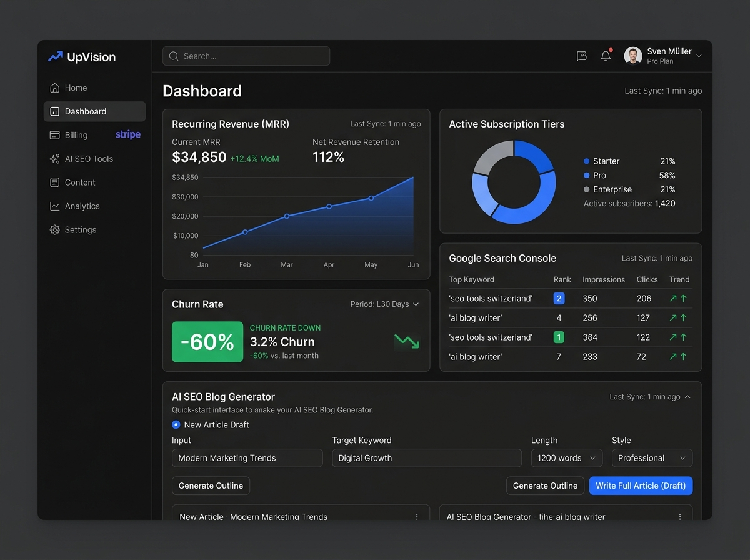The width and height of the screenshot is (750, 560).
Task: Click the Top Keyword column header
Action: tap(472, 279)
